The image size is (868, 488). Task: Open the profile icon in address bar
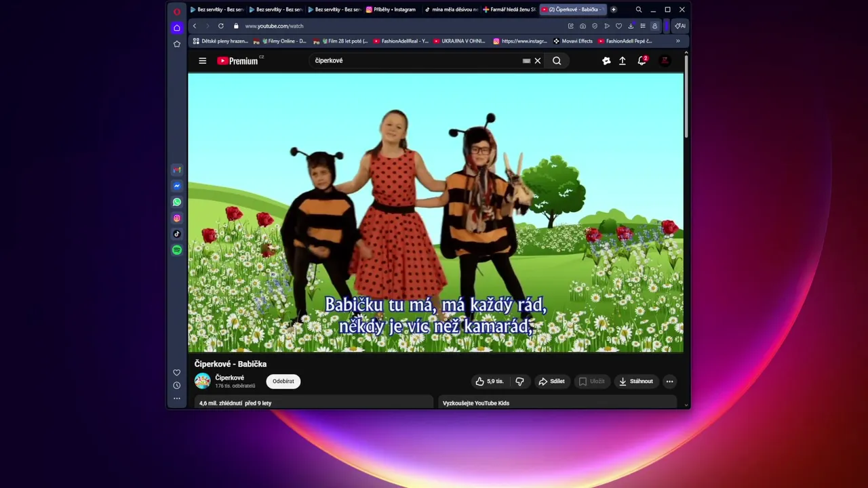point(654,26)
